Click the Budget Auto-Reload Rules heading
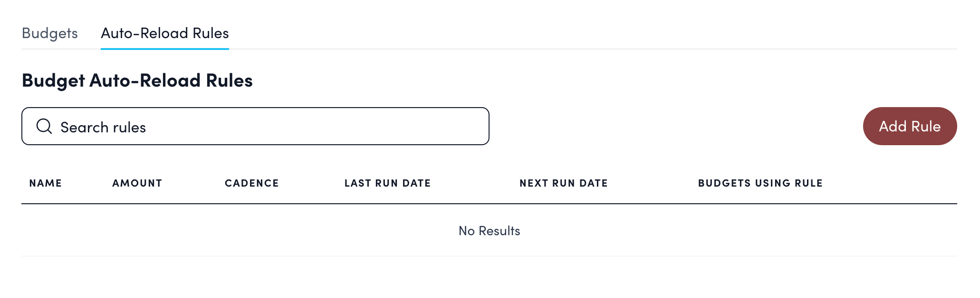 pos(137,80)
